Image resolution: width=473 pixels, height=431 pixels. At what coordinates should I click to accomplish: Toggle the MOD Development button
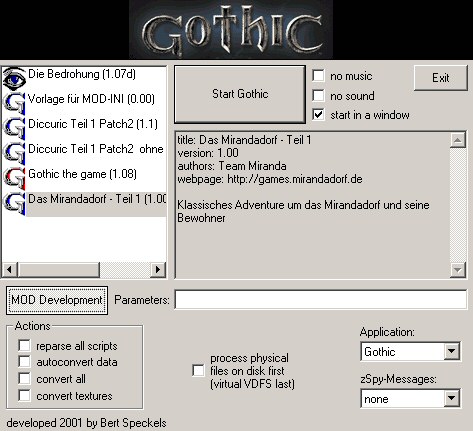(57, 300)
